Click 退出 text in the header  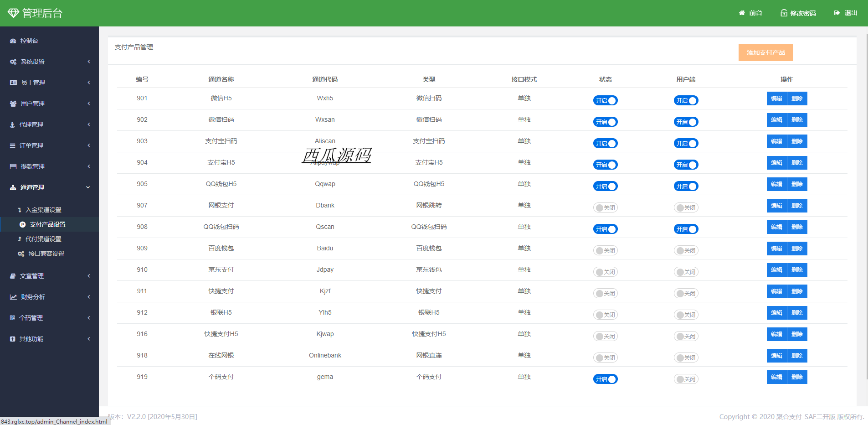(851, 13)
